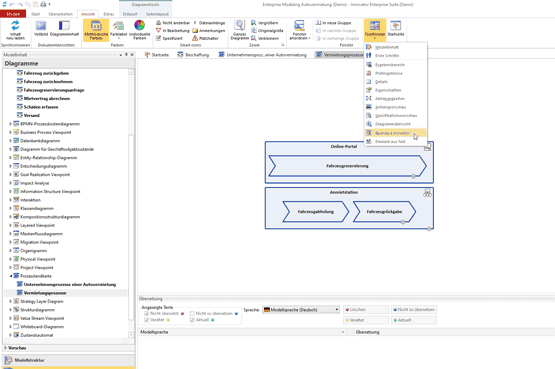Viewport: 555px width, 369px height.
Task: Click the Diagramminhalt icon in ribbon
Action: tap(64, 29)
